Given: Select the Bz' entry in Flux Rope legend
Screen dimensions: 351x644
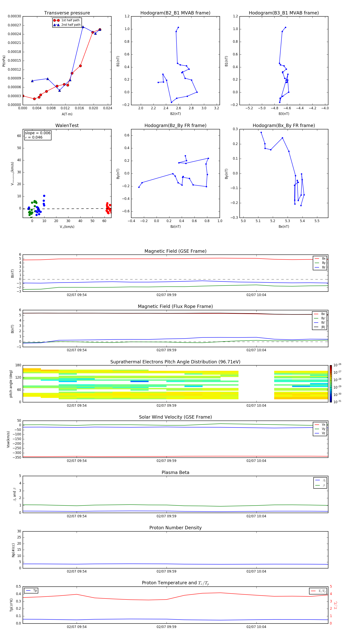Looking at the screenshot, I should pyautogui.click(x=320, y=323).
